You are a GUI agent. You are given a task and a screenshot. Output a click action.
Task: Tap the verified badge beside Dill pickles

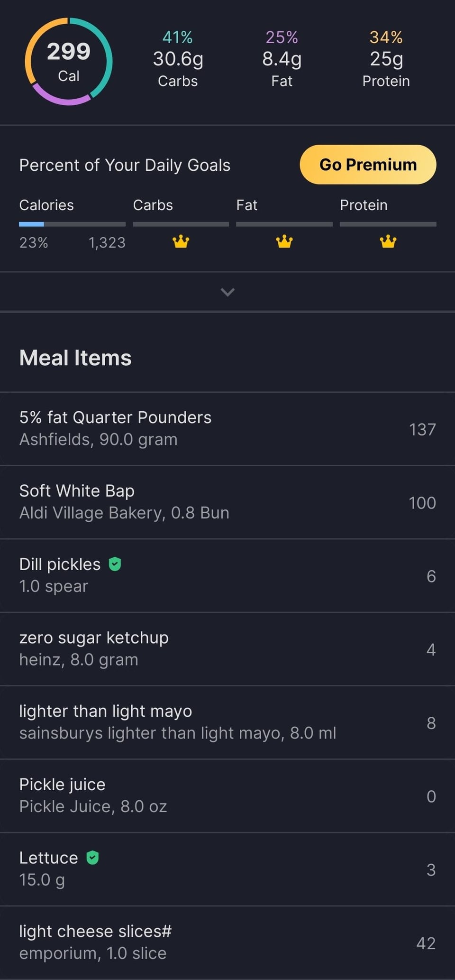click(x=115, y=564)
